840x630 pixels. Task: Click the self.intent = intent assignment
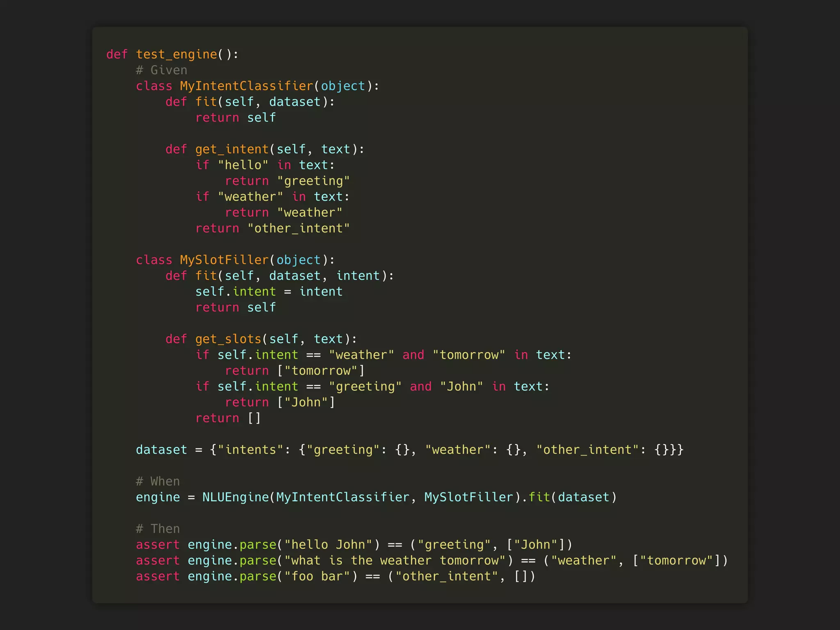click(x=269, y=292)
